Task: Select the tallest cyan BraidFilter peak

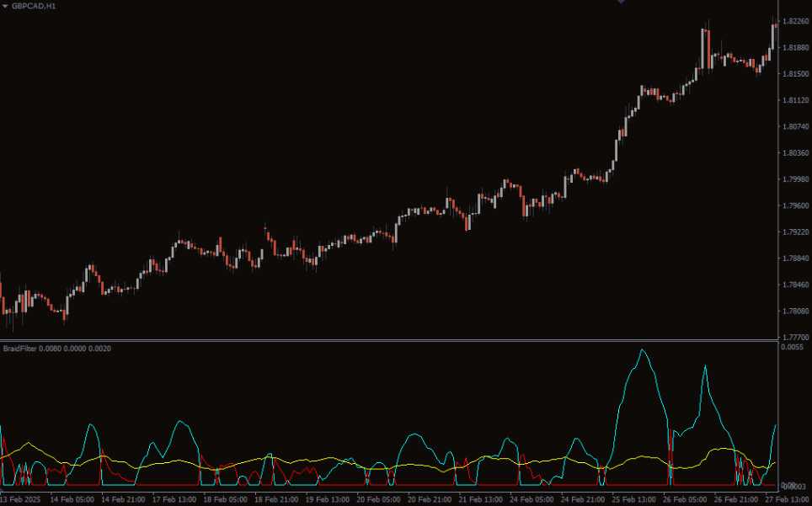Action: (x=643, y=350)
